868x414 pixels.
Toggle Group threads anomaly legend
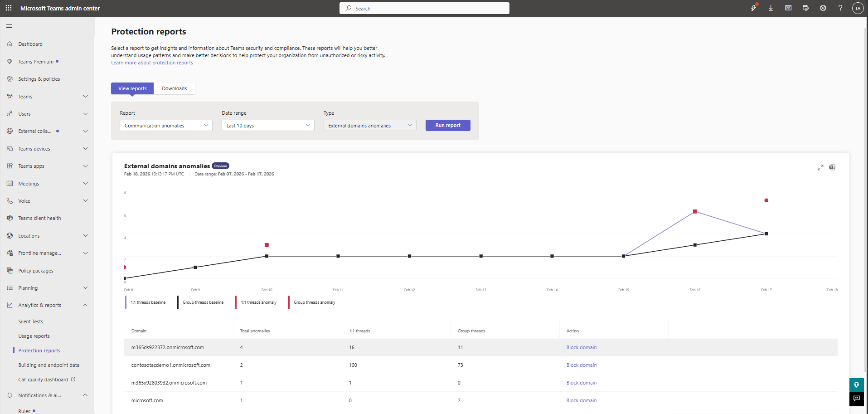[x=312, y=302]
